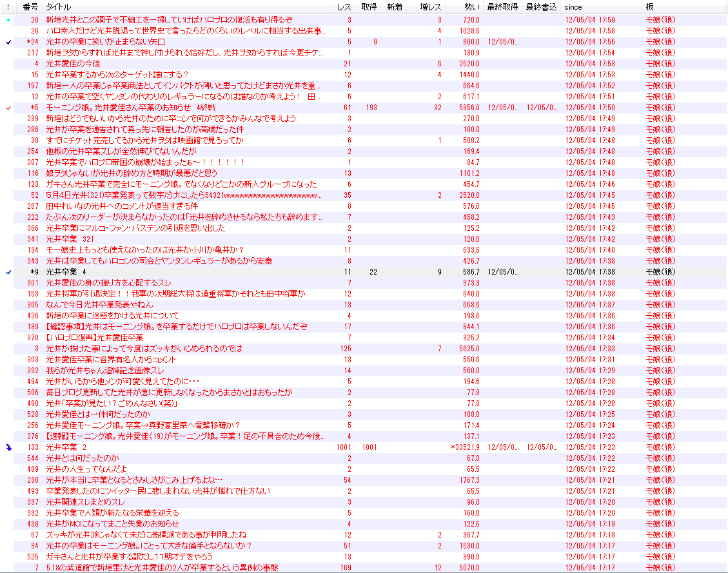Sort threads by 最終書込 column header
The image size is (728, 573).
(x=541, y=7)
